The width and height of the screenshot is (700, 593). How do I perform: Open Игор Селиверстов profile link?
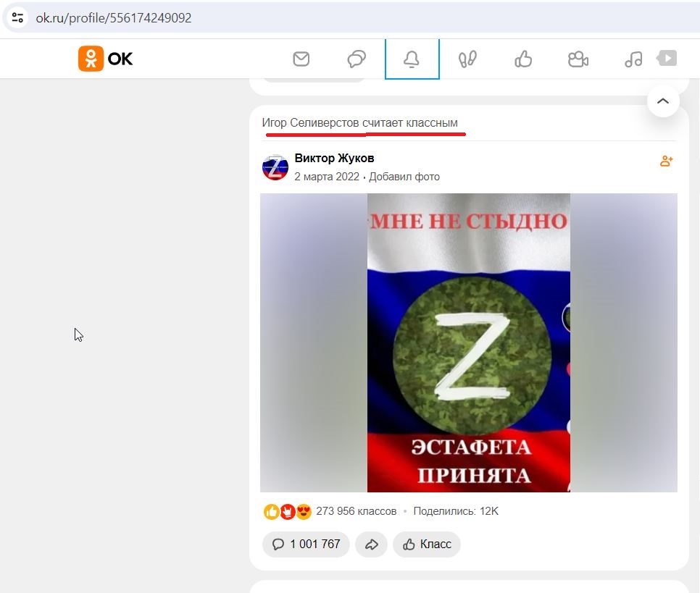(x=310, y=122)
